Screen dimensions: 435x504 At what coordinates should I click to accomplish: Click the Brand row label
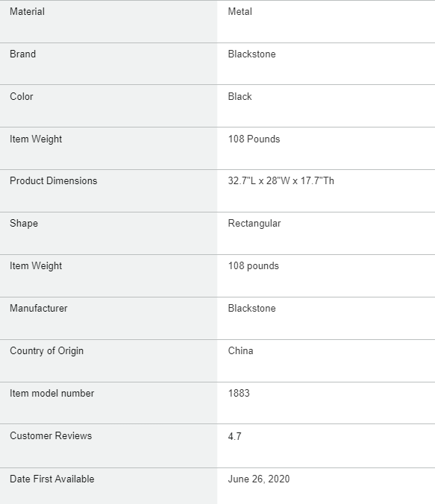(x=22, y=54)
